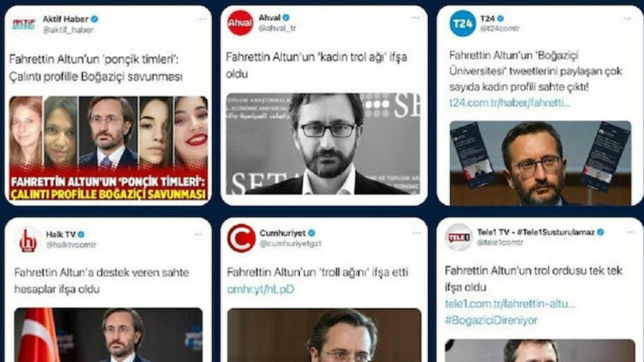Open the cmhr.yt/hLpD short link

pos(261,290)
